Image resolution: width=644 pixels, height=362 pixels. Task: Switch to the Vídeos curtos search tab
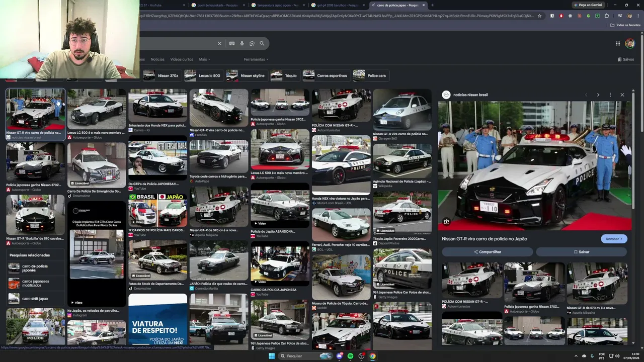pyautogui.click(x=182, y=59)
